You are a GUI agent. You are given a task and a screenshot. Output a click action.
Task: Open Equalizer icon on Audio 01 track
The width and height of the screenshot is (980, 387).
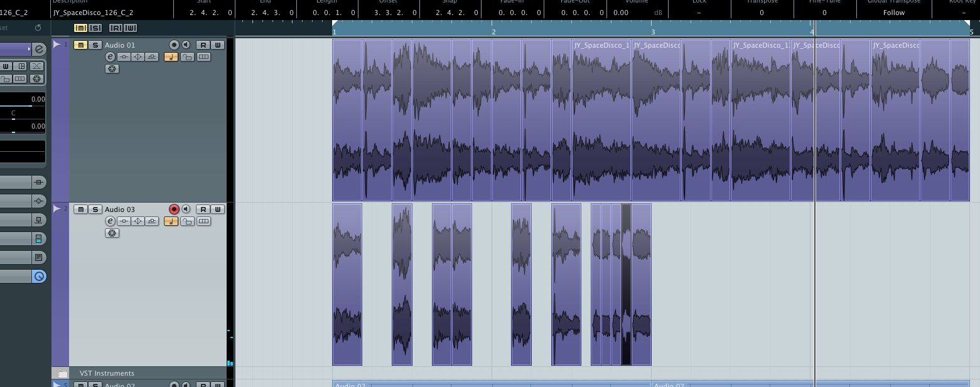point(138,56)
